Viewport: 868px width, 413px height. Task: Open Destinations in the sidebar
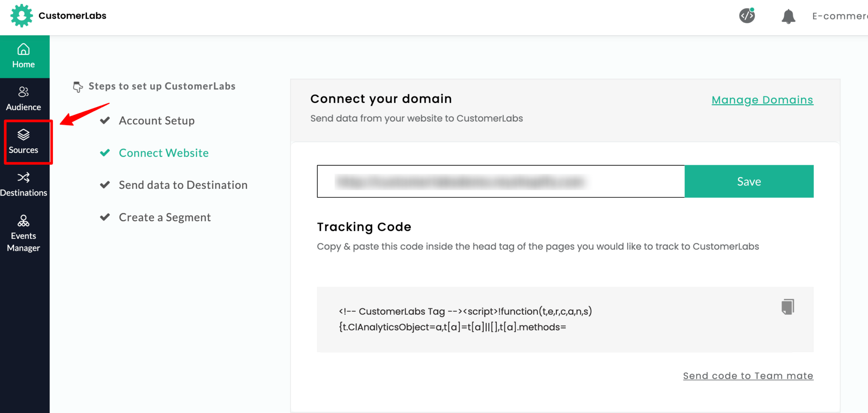(24, 185)
